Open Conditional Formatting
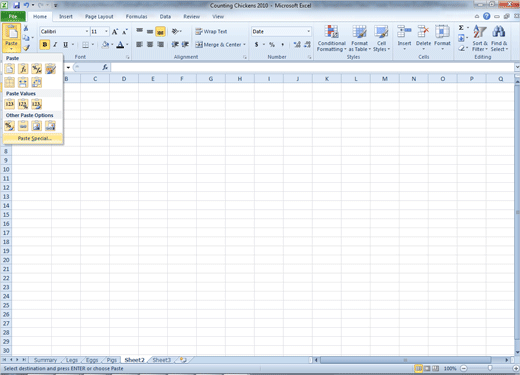520x375 pixels. click(331, 38)
